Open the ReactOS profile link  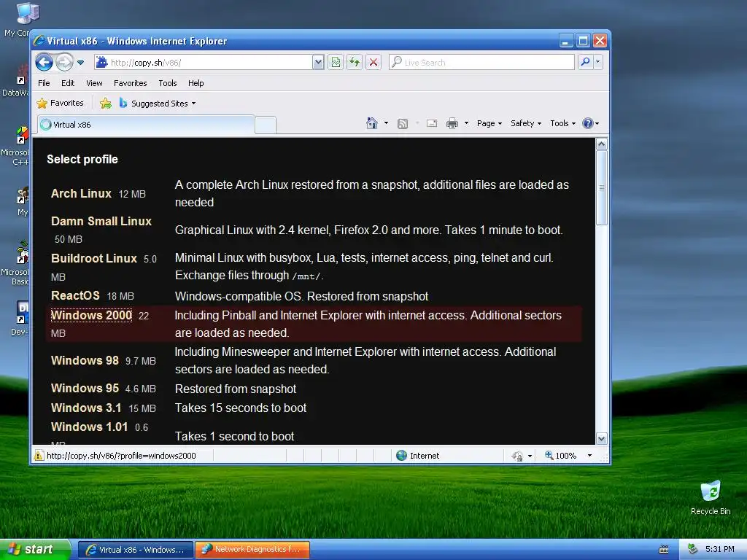click(75, 296)
